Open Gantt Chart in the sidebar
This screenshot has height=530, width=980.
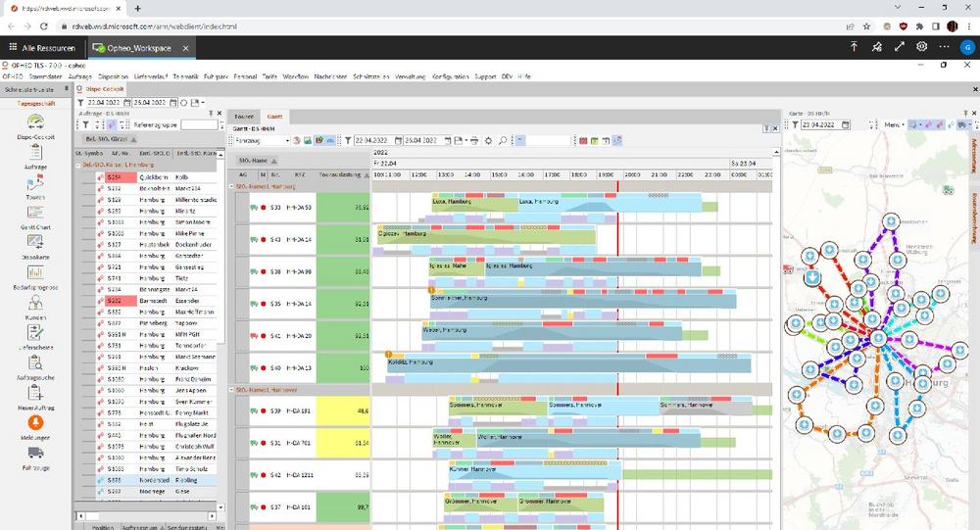[35, 216]
